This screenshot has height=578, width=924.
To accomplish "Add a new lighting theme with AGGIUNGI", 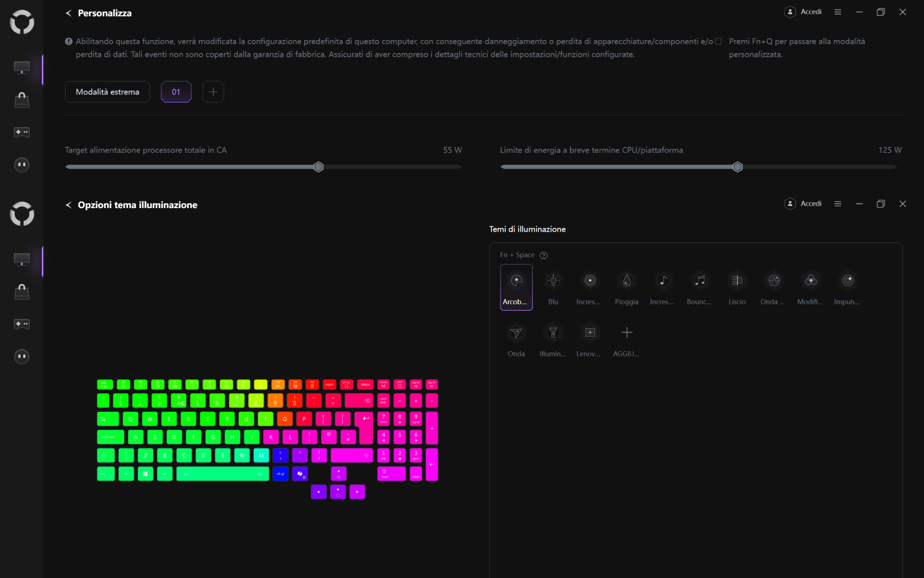I will [626, 339].
